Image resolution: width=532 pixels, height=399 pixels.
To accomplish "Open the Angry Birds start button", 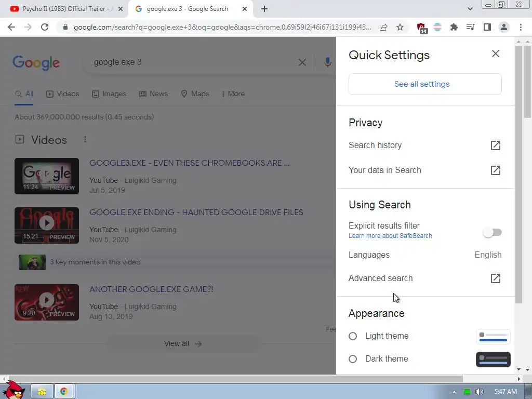I will click(14, 390).
